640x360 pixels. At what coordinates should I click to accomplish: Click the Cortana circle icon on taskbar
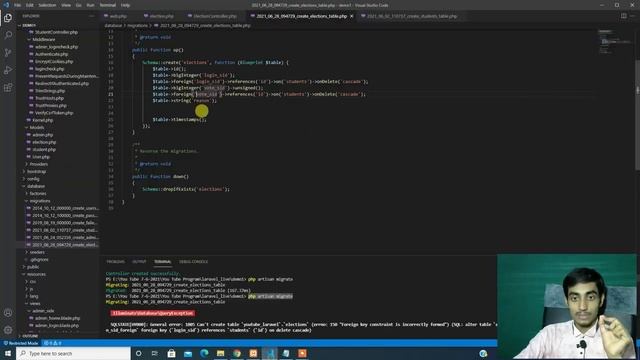[138, 353]
